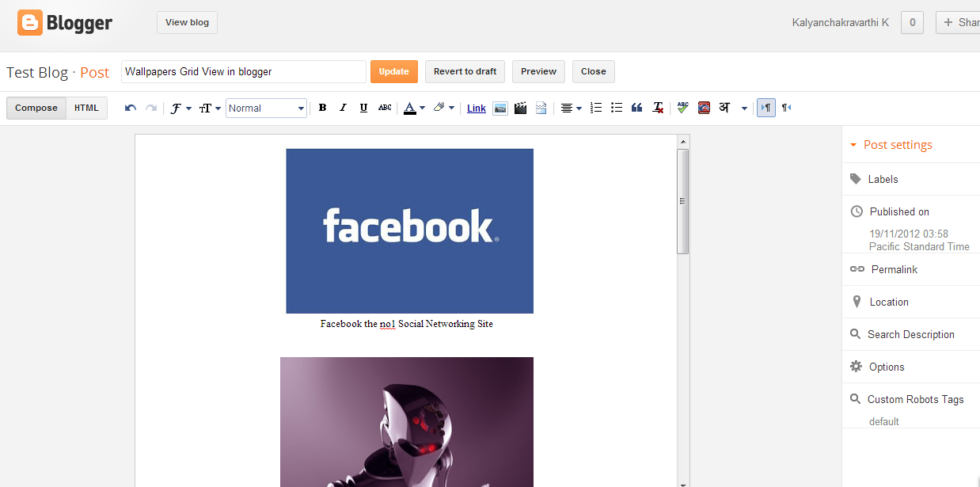
Task: Toggle numbered list formatting
Action: (595, 108)
